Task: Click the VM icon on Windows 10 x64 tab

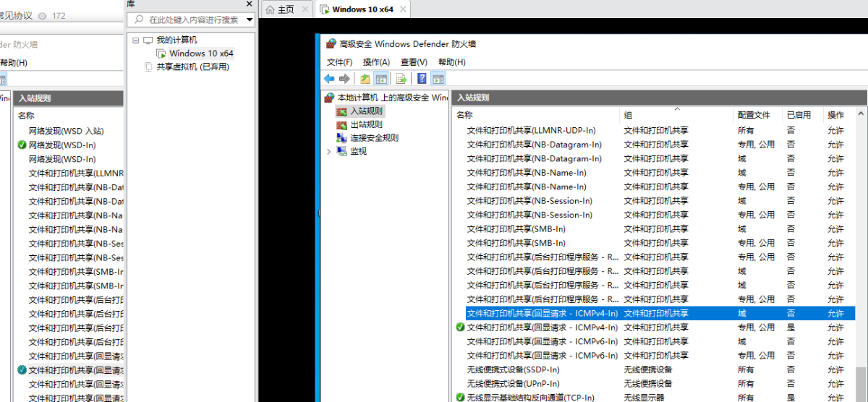Action: pyautogui.click(x=325, y=9)
